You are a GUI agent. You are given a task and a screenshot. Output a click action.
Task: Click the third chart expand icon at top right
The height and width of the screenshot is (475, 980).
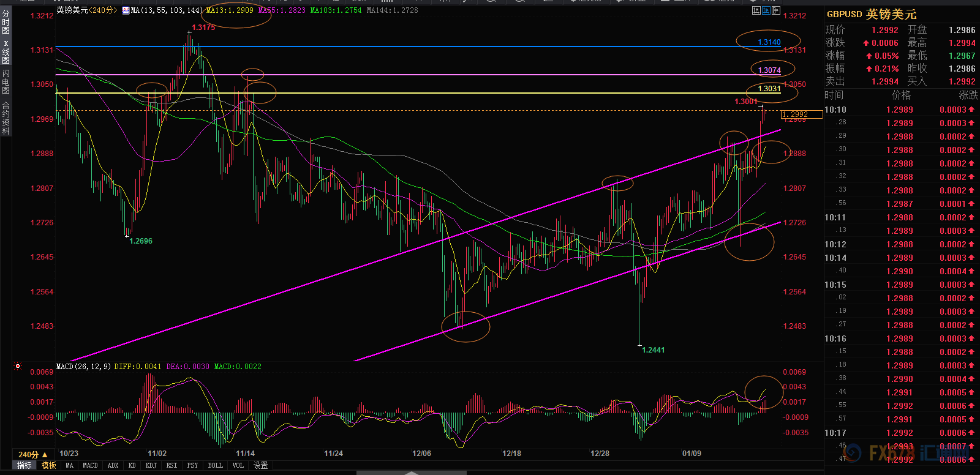click(775, 10)
